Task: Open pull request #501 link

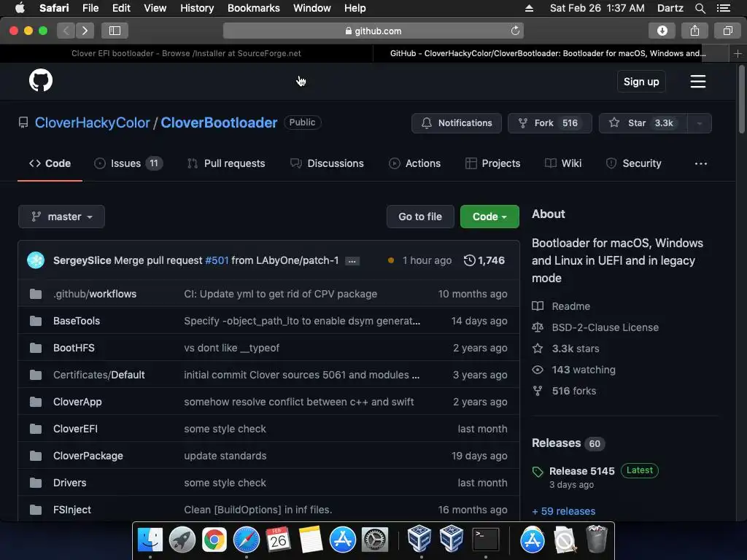Action: tap(217, 260)
